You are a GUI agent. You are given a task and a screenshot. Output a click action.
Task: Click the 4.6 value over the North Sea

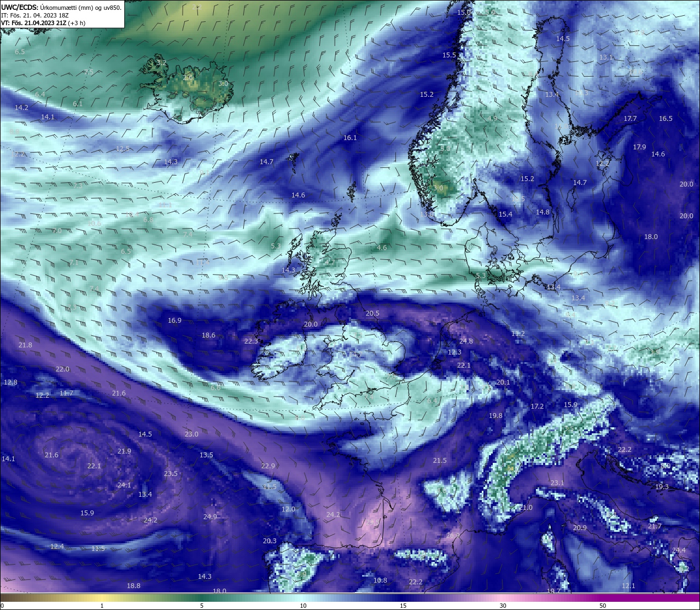[x=382, y=248]
